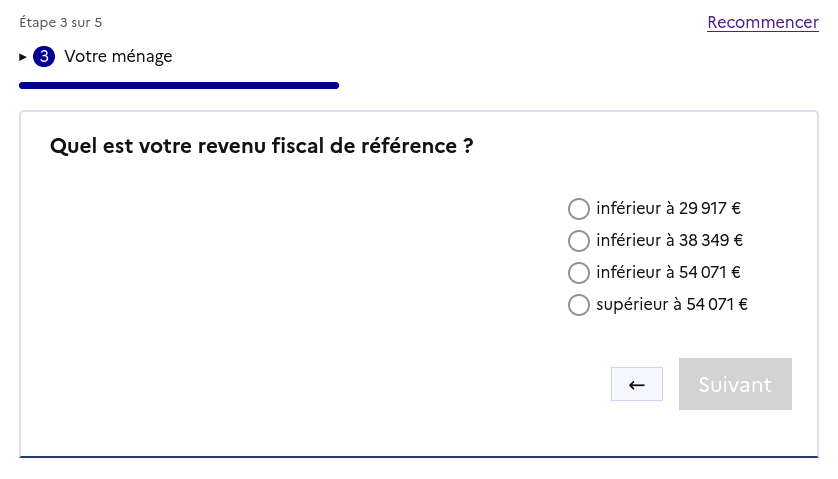Select radio circle for inférieur à 38 349 €
The width and height of the screenshot is (838, 479).
coord(578,241)
